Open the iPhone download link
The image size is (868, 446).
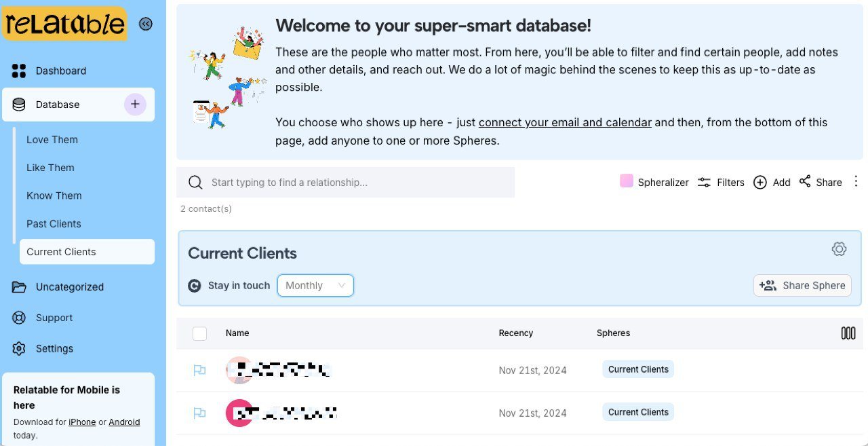(82, 422)
